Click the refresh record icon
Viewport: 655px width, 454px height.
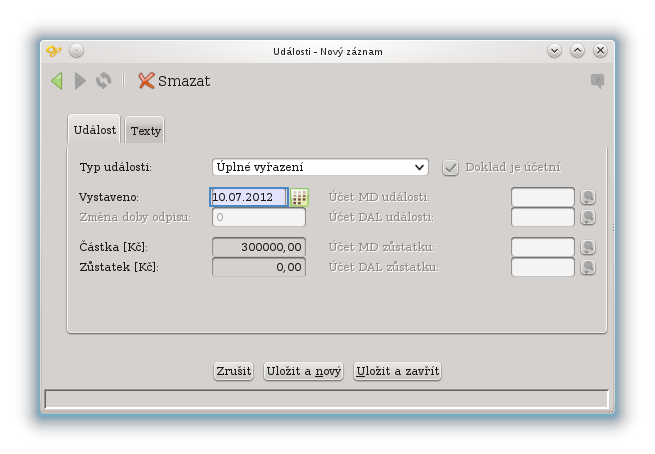pyautogui.click(x=103, y=81)
